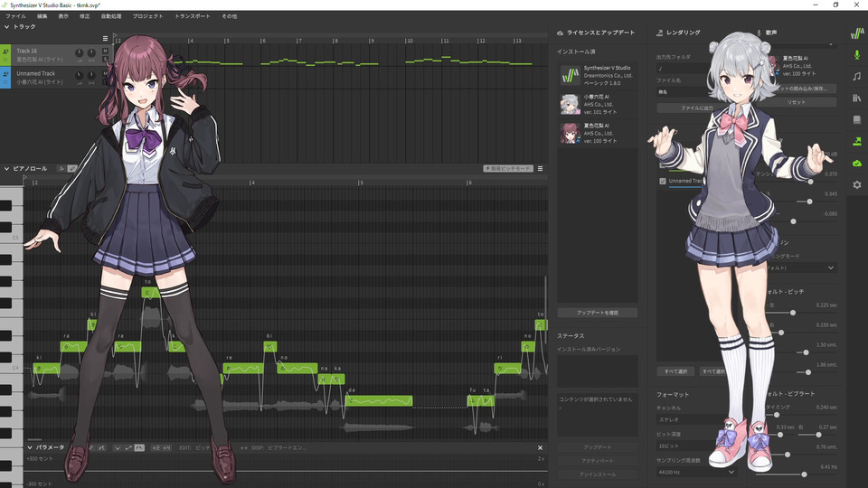Click the すべて選択 button
The height and width of the screenshot is (488, 868).
[x=675, y=371]
